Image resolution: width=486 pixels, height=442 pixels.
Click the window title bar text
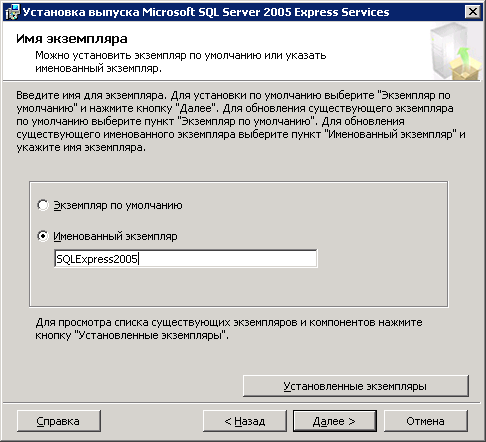click(206, 12)
